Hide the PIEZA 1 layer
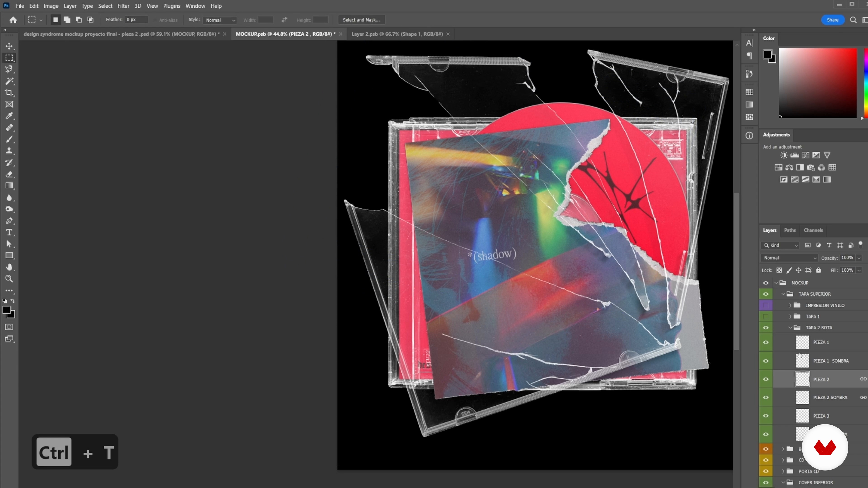The image size is (868, 488). (x=766, y=342)
